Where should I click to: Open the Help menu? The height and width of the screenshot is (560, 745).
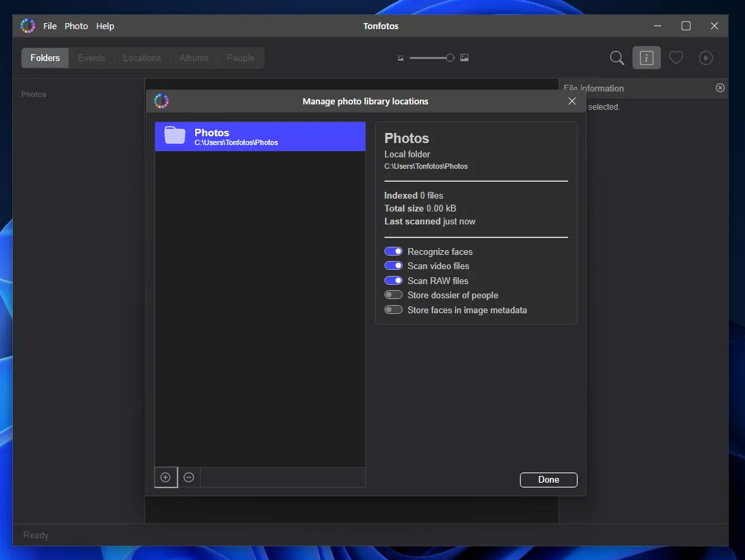pyautogui.click(x=105, y=26)
